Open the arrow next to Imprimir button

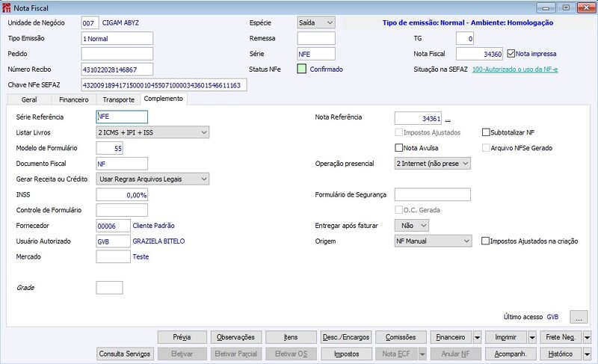tap(532, 337)
